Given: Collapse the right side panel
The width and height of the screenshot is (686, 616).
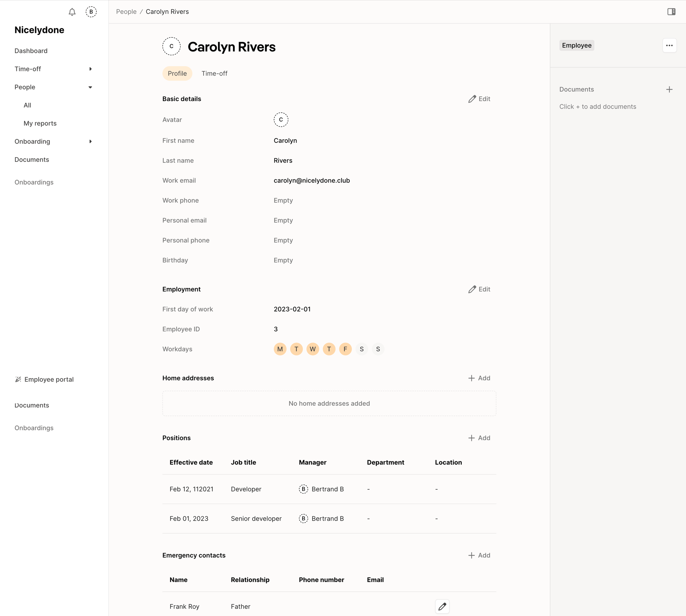Looking at the screenshot, I should click(671, 12).
